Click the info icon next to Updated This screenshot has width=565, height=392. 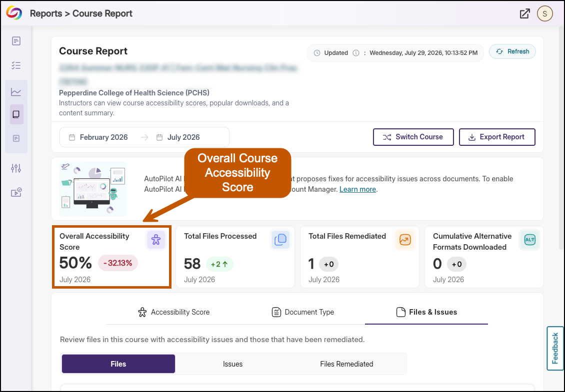point(356,53)
